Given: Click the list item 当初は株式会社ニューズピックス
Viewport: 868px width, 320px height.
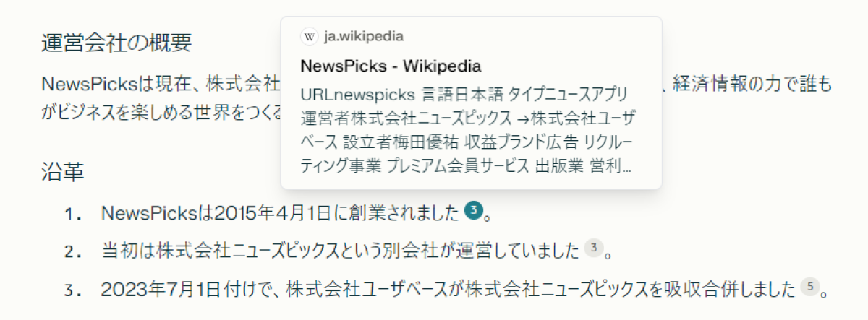Looking at the screenshot, I should tap(340, 251).
